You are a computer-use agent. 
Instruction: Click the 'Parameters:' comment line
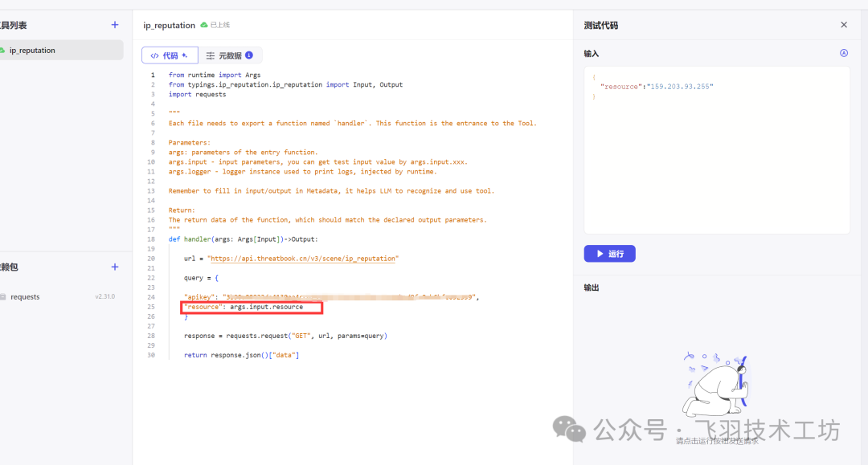click(x=190, y=143)
